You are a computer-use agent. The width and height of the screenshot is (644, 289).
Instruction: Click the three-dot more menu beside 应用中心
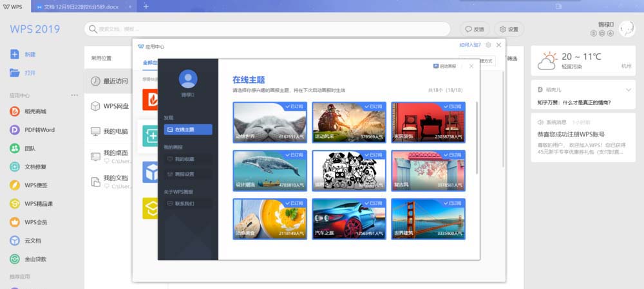click(74, 95)
